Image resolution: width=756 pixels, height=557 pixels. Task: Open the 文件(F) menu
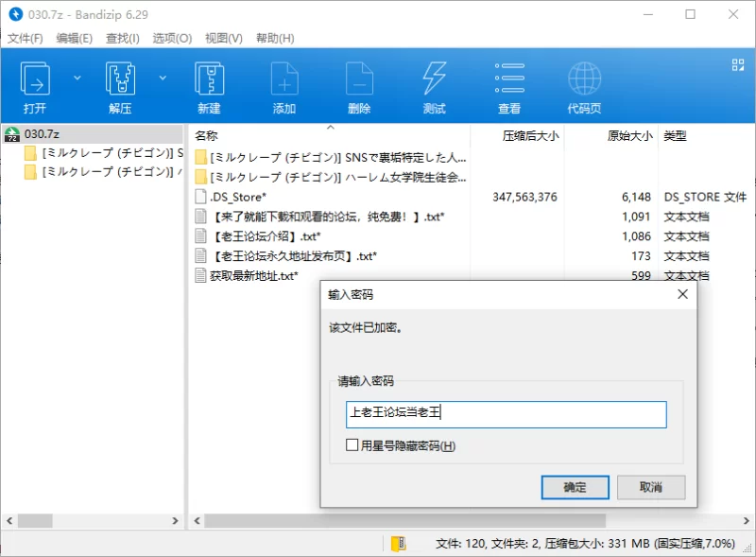point(26,38)
